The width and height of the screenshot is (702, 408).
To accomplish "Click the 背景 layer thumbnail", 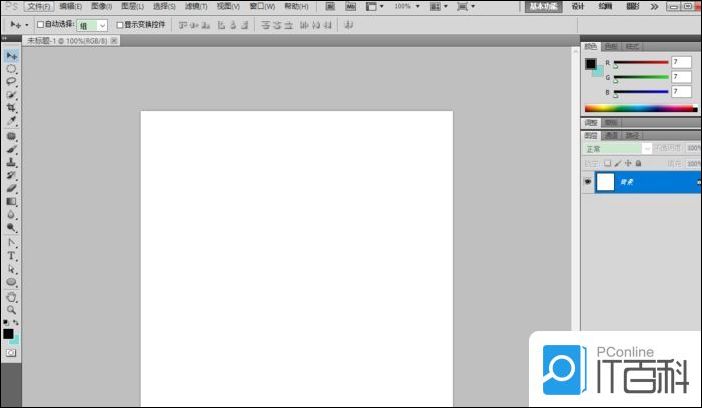I will [606, 182].
